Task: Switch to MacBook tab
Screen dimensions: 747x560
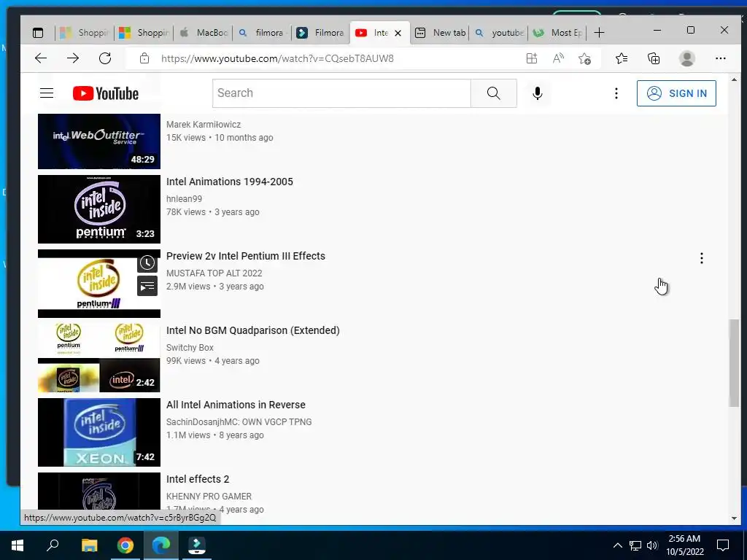Action: tap(203, 33)
